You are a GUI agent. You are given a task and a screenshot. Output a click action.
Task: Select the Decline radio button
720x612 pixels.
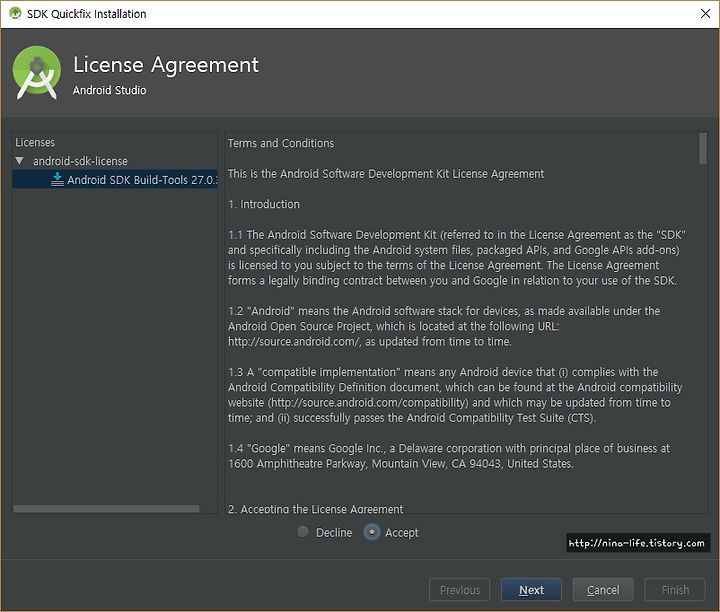click(303, 532)
